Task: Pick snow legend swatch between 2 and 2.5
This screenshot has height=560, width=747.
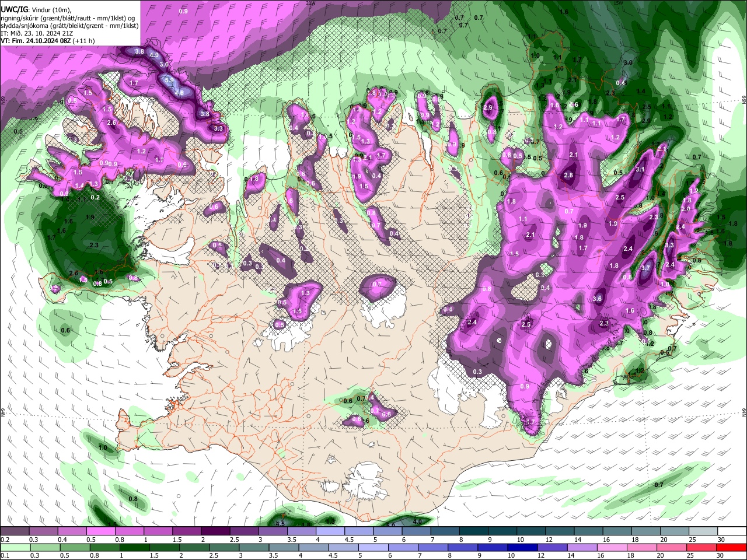Action: pos(215,531)
